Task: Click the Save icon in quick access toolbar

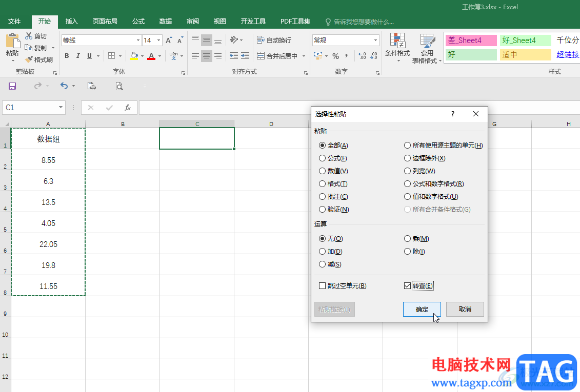Action: coord(12,86)
